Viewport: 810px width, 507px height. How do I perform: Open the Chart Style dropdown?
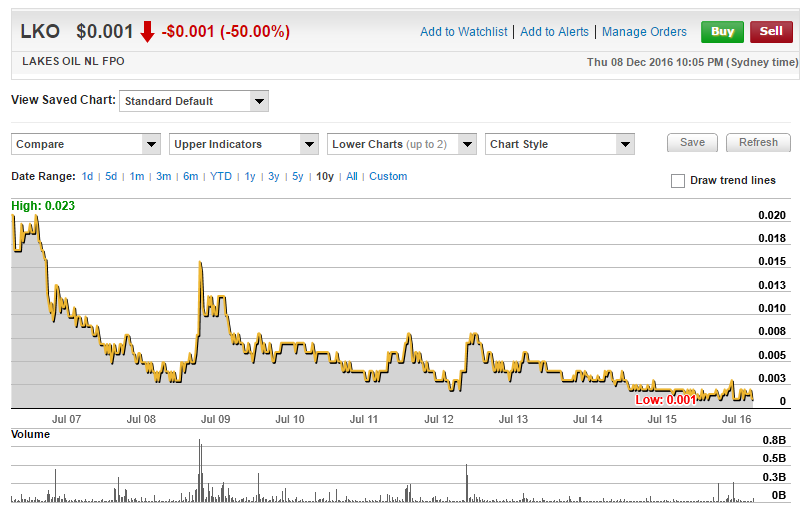coord(560,144)
